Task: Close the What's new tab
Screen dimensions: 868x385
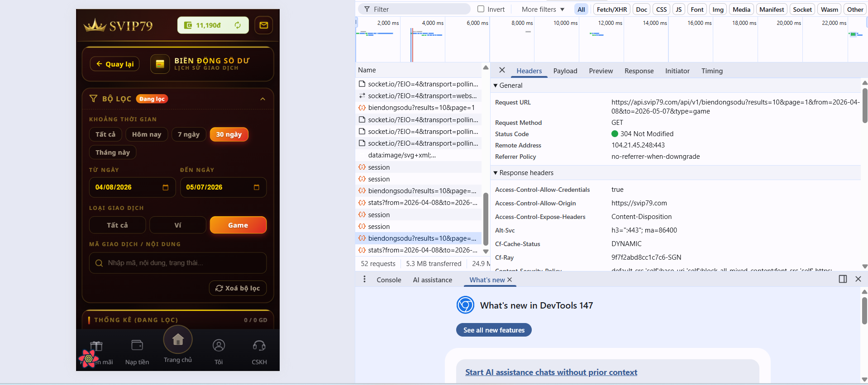Action: [510, 280]
